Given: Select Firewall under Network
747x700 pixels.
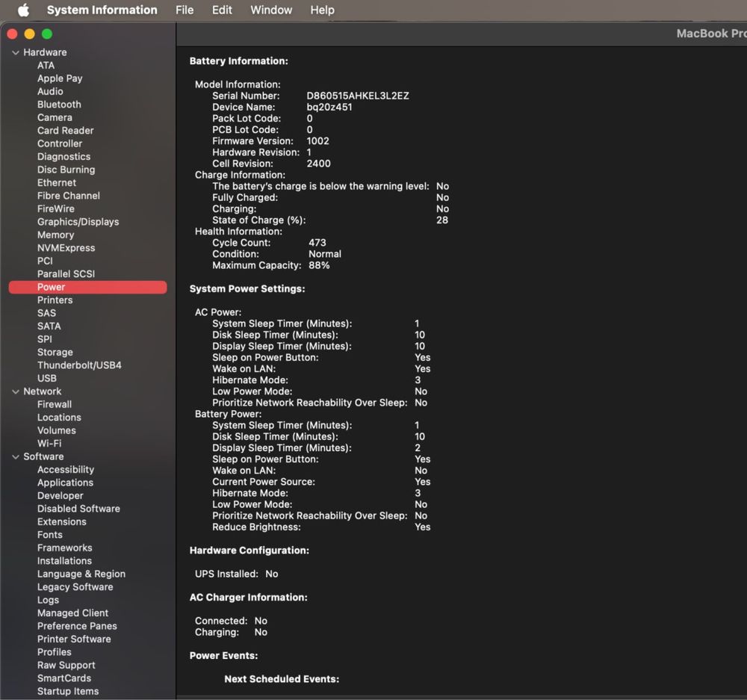Looking at the screenshot, I should click(x=55, y=404).
